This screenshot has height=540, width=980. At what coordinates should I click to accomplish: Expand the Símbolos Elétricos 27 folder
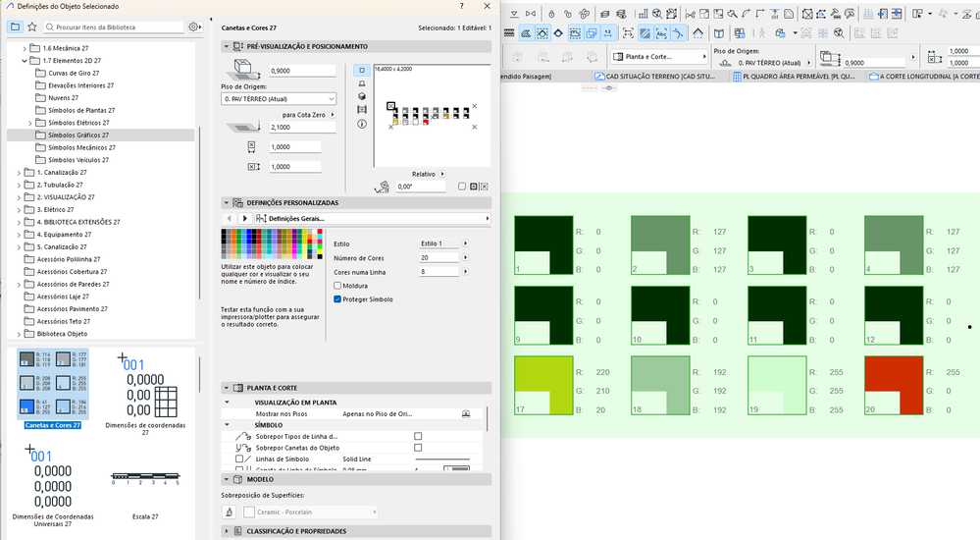pyautogui.click(x=30, y=124)
